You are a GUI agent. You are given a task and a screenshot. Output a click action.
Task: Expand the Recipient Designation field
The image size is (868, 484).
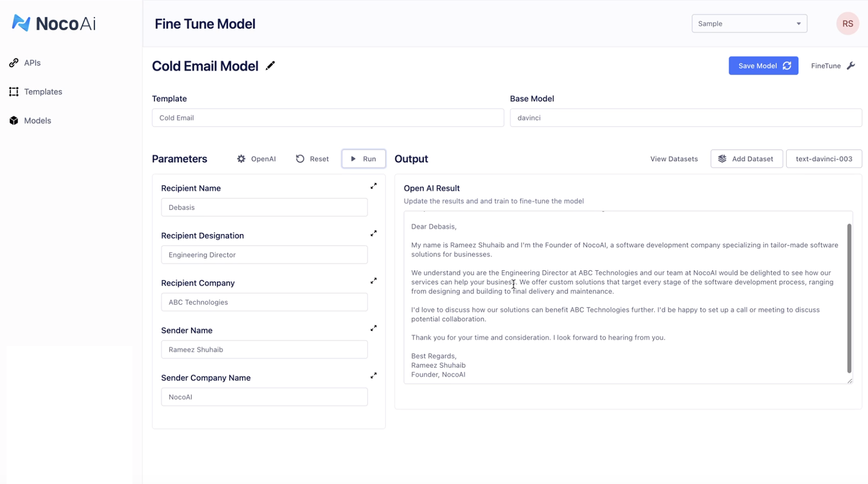(374, 233)
